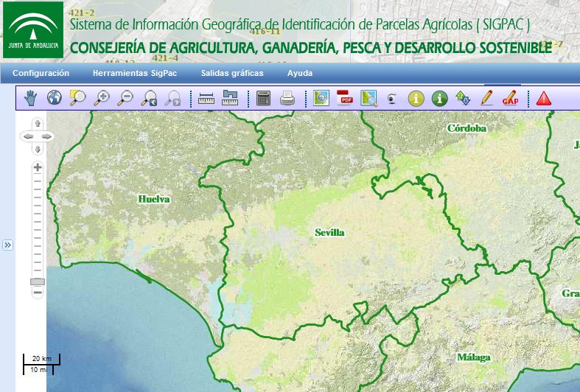
Task: Activate the zoom out magnifier tool
Action: pyautogui.click(x=125, y=97)
